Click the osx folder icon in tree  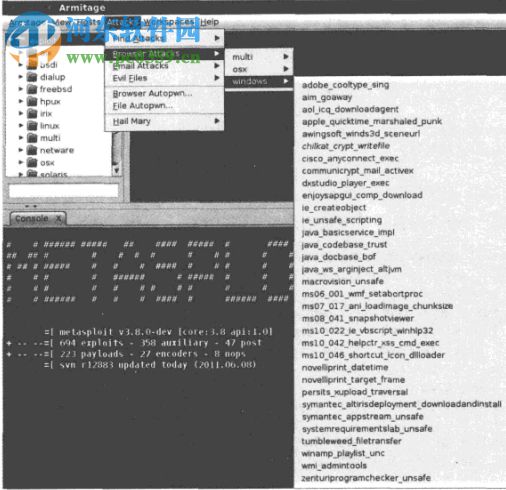coord(32,163)
